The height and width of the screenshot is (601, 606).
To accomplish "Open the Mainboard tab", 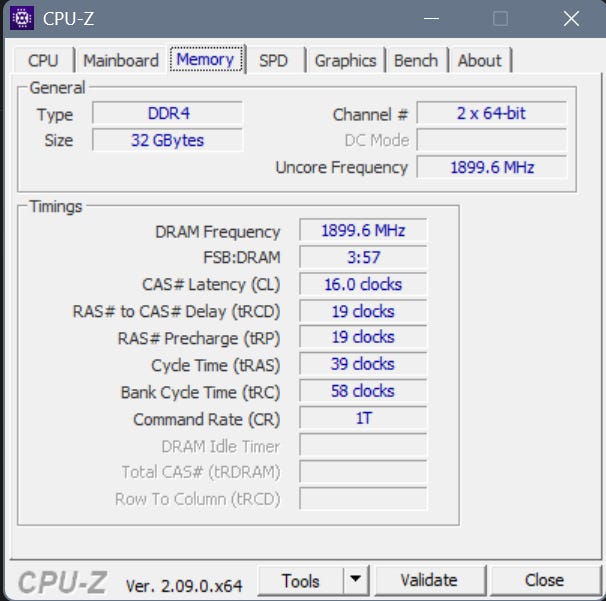I will tap(121, 60).
